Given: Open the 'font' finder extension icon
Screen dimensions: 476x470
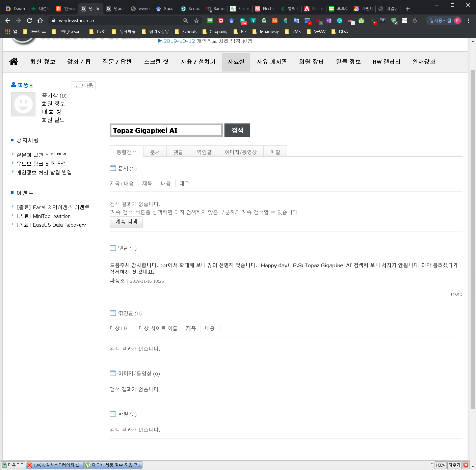Looking at the screenshot, I should [404, 21].
